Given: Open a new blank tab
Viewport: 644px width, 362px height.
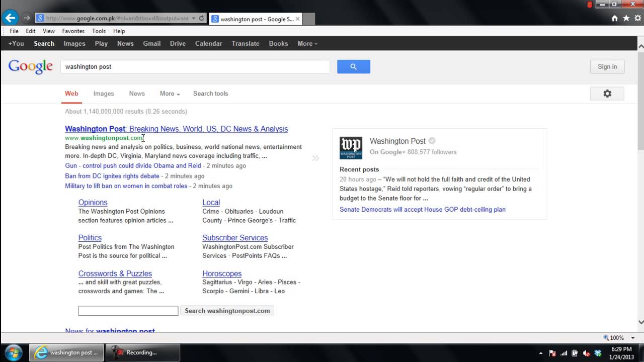Looking at the screenshot, I should click(x=309, y=19).
